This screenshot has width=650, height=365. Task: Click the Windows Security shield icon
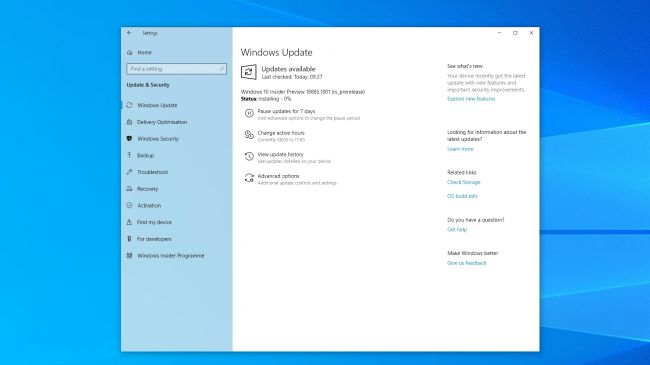[x=129, y=139]
